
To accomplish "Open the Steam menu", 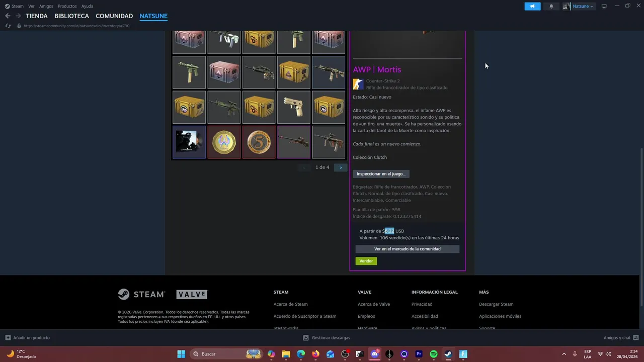I will (15, 6).
